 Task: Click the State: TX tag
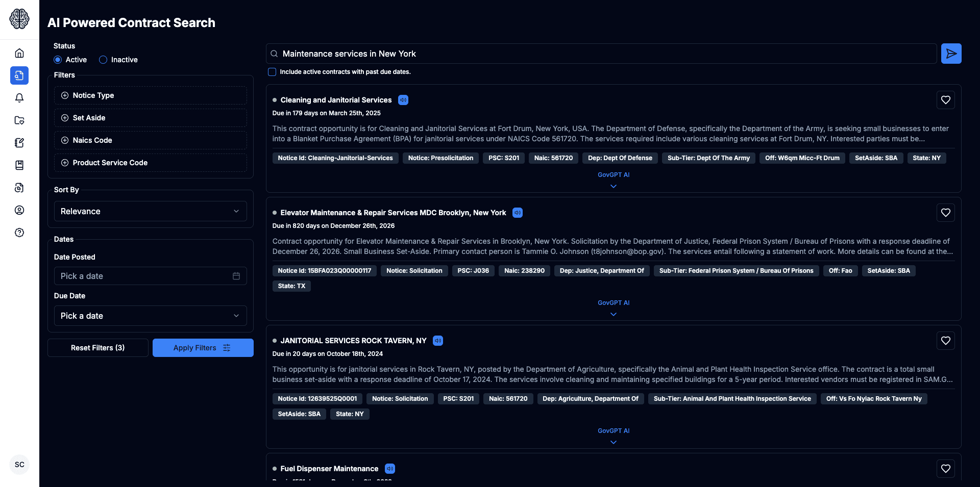[291, 286]
